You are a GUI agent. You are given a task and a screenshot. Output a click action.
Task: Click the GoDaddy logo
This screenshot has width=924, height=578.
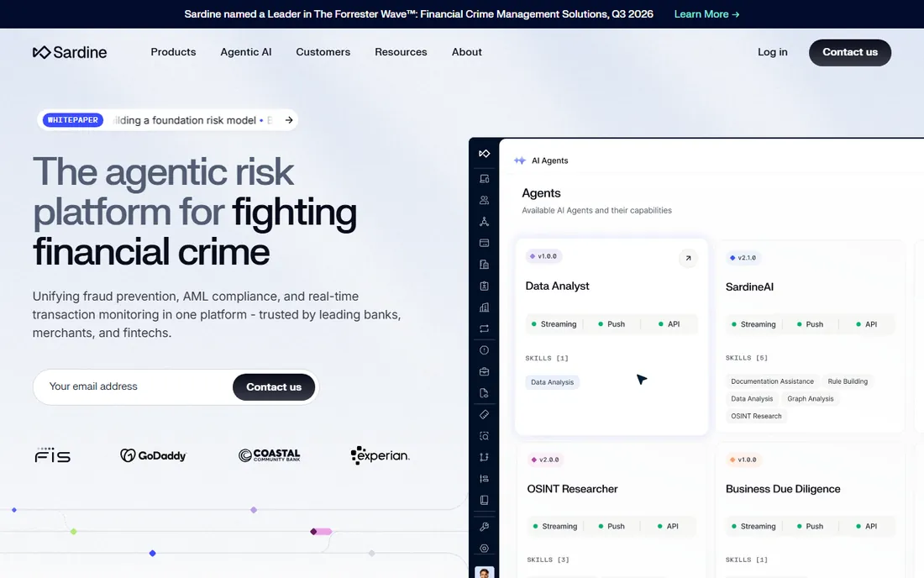click(x=153, y=455)
